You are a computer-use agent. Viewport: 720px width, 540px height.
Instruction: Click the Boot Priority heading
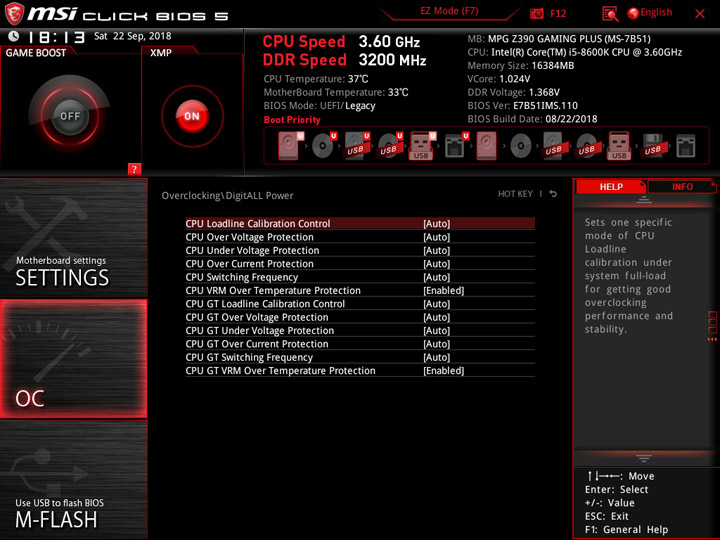click(x=292, y=120)
